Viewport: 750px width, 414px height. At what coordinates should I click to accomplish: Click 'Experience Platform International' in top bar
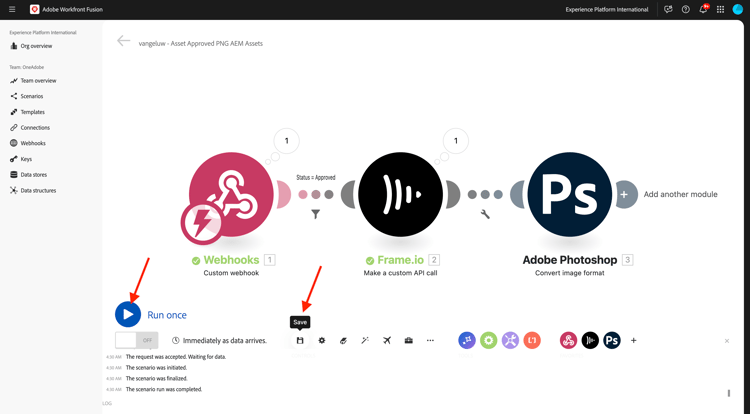[x=607, y=9]
